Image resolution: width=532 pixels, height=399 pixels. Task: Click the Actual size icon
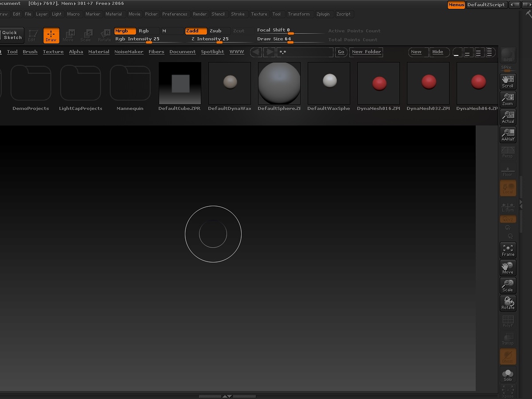[508, 117]
